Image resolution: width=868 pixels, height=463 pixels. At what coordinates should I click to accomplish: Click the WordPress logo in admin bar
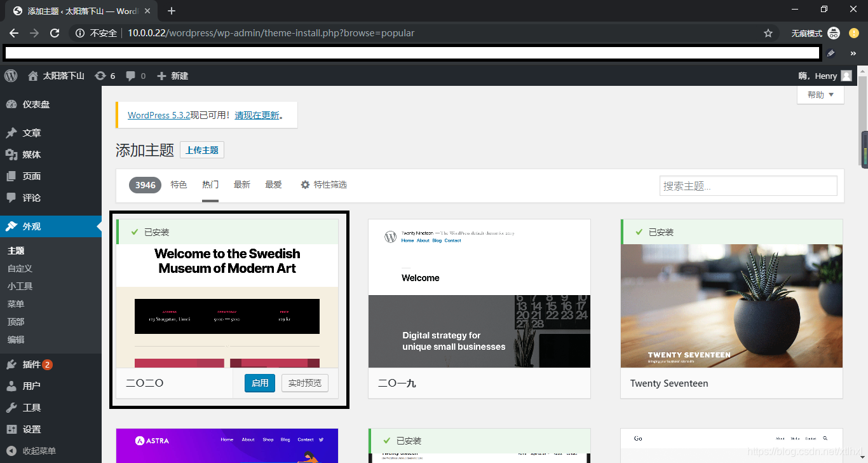[11, 76]
